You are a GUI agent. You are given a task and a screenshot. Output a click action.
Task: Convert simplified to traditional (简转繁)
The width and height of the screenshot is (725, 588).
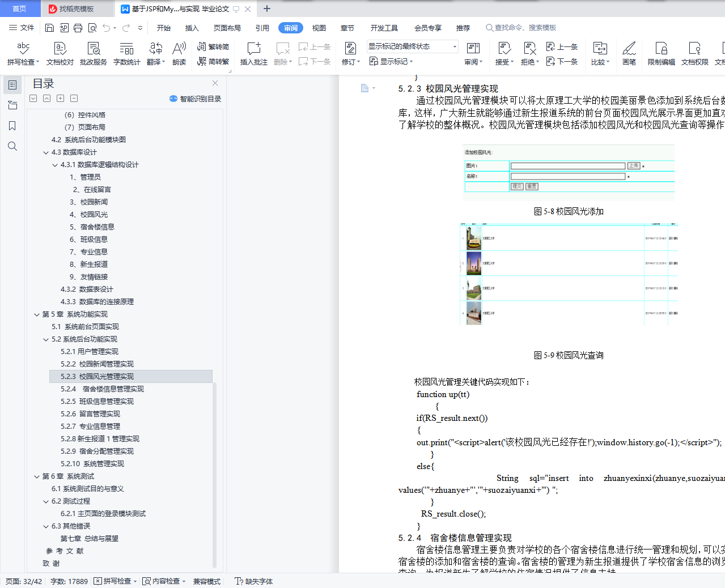pyautogui.click(x=213, y=61)
